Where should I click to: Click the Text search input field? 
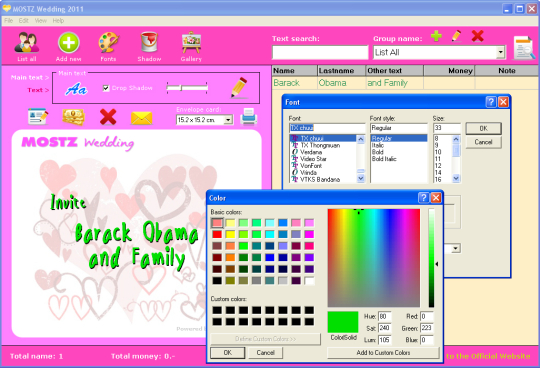pos(320,52)
